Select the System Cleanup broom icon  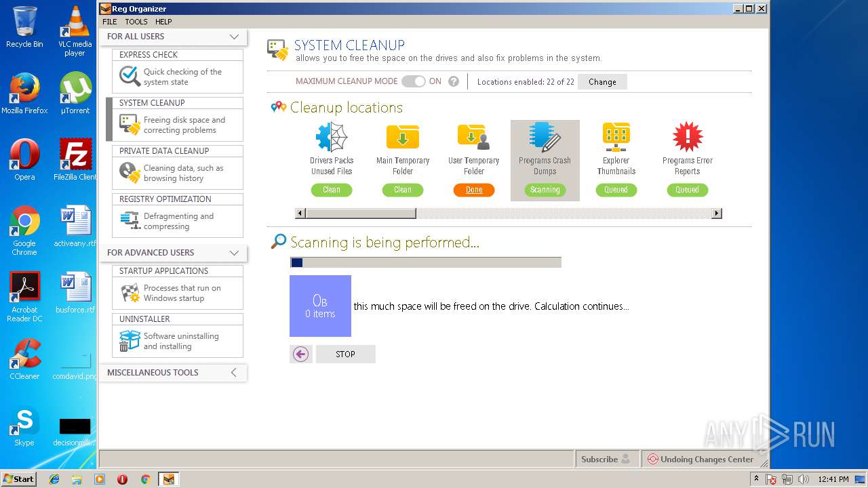click(130, 125)
